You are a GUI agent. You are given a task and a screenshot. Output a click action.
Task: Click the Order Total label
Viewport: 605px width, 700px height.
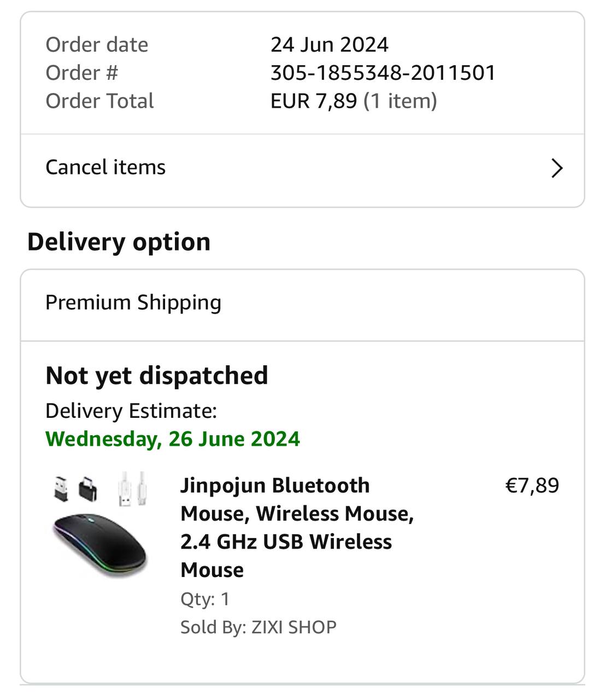coord(99,101)
